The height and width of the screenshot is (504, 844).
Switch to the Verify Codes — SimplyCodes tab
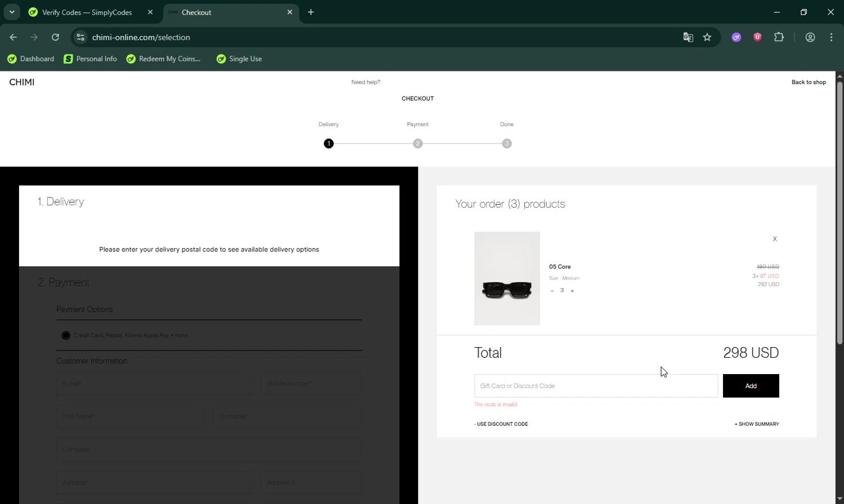pyautogui.click(x=87, y=12)
